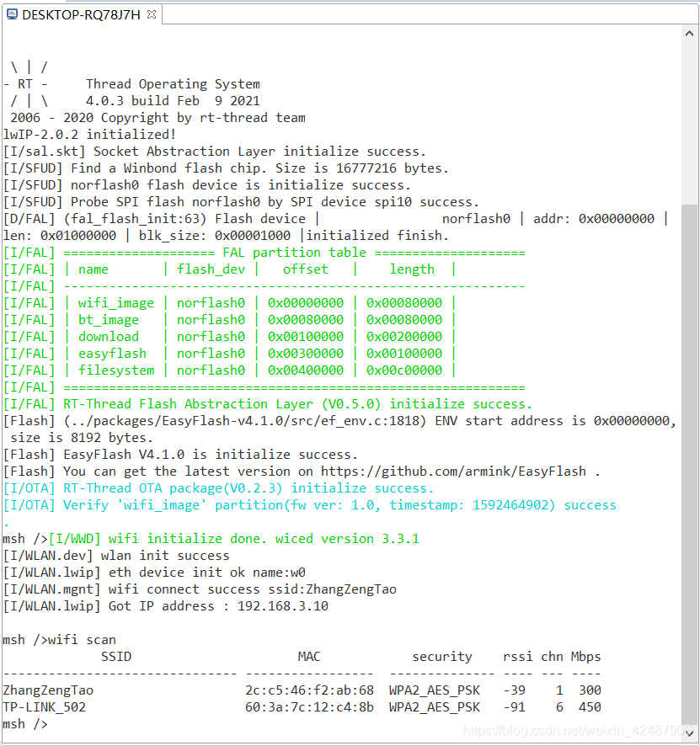This screenshot has height=746, width=700.
Task: Click the 'rssi' column header
Action: pos(518,657)
